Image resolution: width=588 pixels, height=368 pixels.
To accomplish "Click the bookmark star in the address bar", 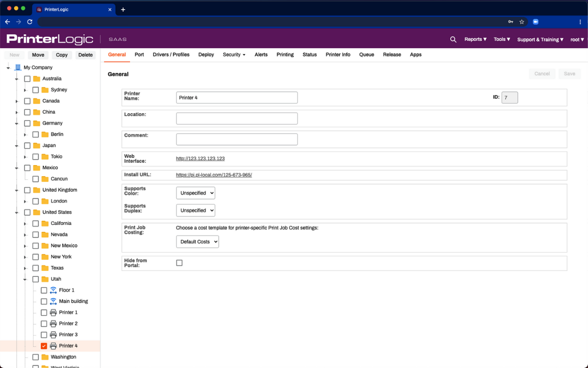I will [x=521, y=22].
